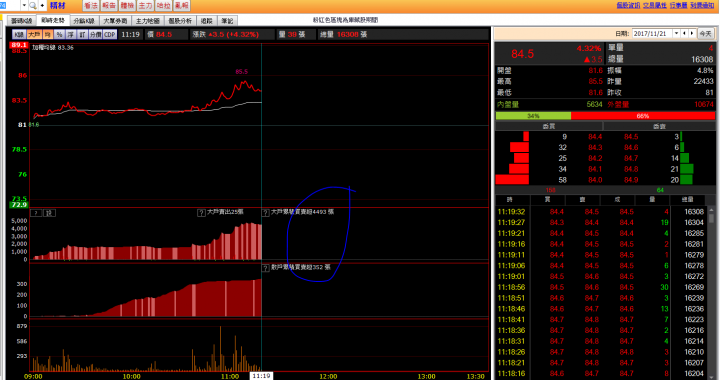Click the 主力 button in top toolbar
Viewport: 720px width, 380px height.
click(x=145, y=6)
